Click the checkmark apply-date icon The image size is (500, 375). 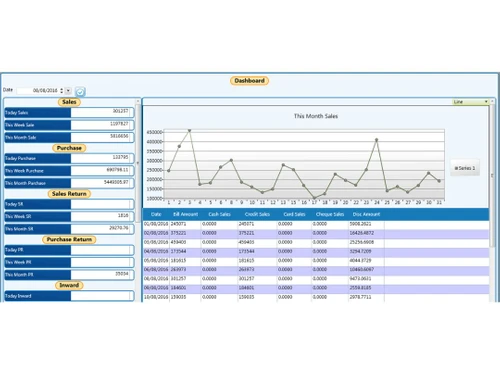tap(80, 91)
